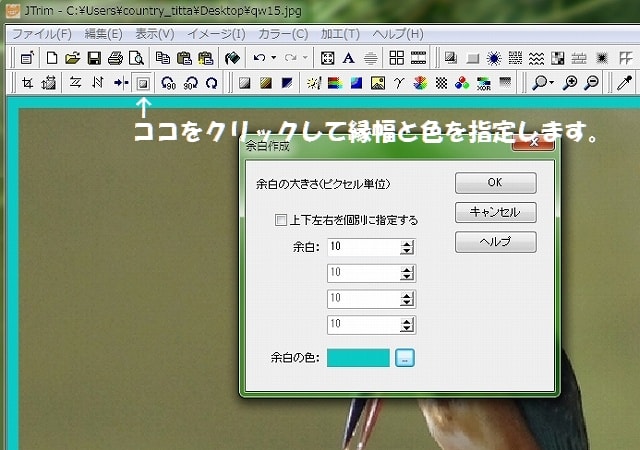Rotate right 90 degrees icon
Image resolution: width=640 pixels, height=450 pixels.
[x=190, y=83]
